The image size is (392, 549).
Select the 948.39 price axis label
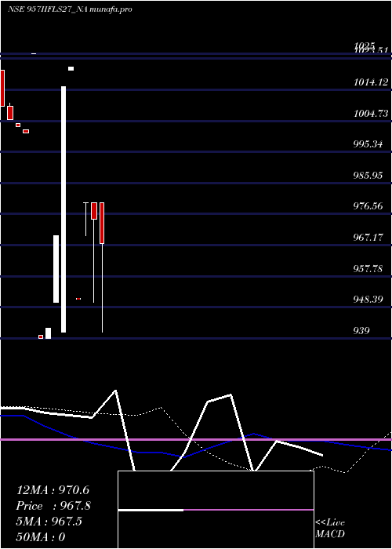coord(368,300)
